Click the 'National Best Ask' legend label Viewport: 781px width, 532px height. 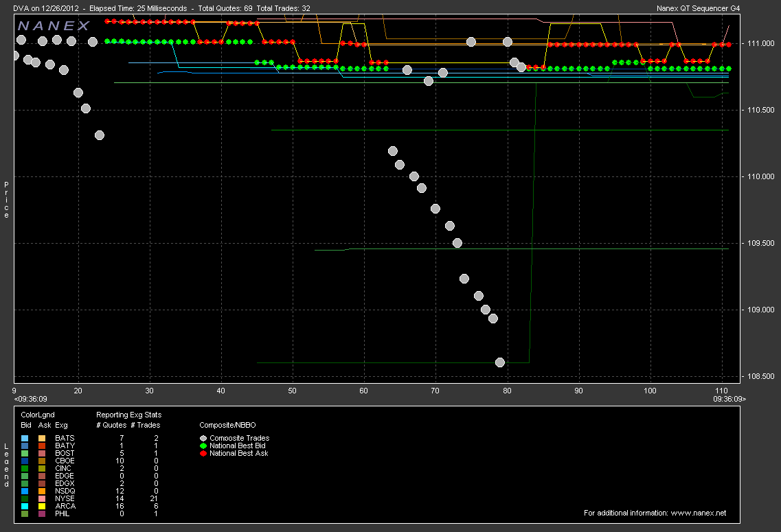pyautogui.click(x=239, y=453)
